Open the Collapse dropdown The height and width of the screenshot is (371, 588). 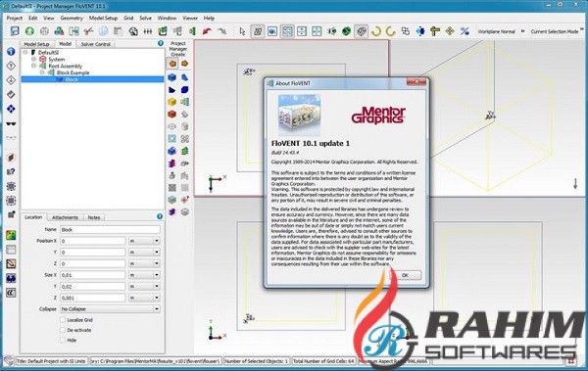tap(110, 309)
